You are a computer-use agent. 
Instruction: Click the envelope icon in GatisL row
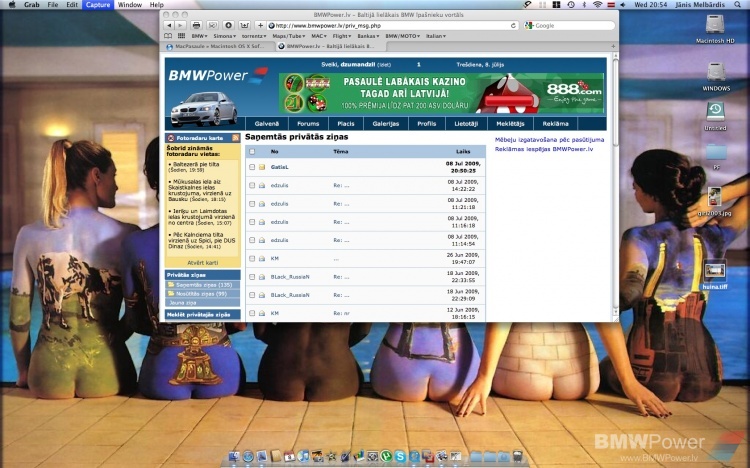(262, 167)
